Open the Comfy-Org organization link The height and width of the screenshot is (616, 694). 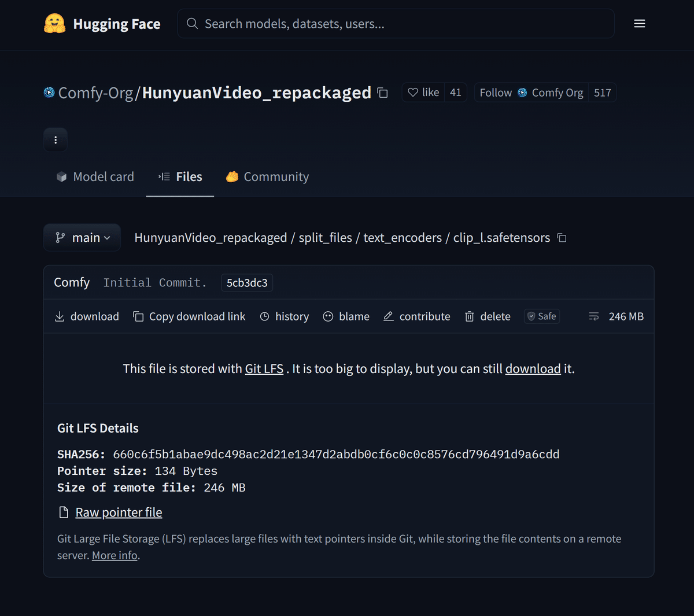[95, 93]
